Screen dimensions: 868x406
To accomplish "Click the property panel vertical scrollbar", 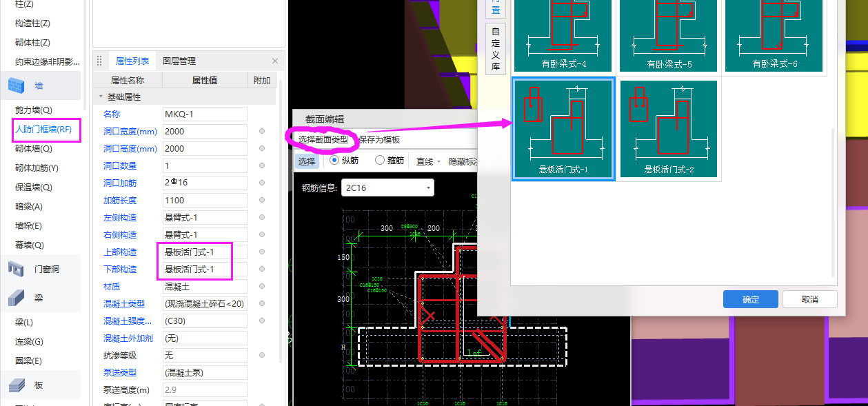I will (x=281, y=221).
